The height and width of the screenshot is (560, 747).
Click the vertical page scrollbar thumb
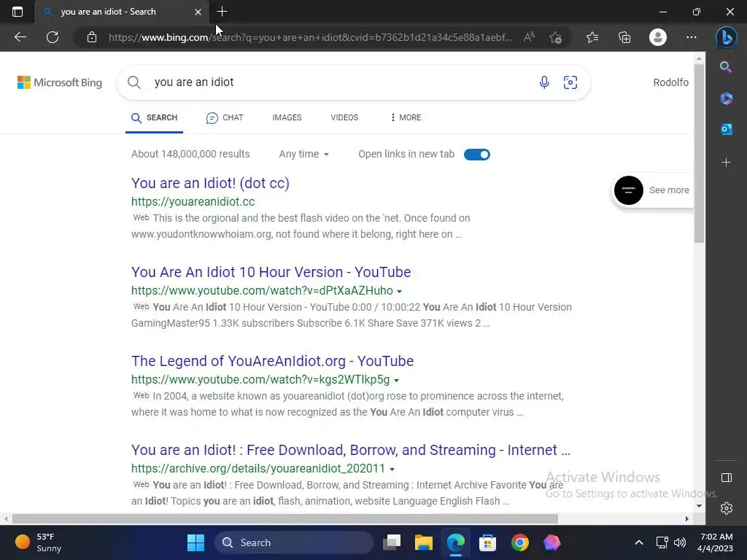coord(699,153)
